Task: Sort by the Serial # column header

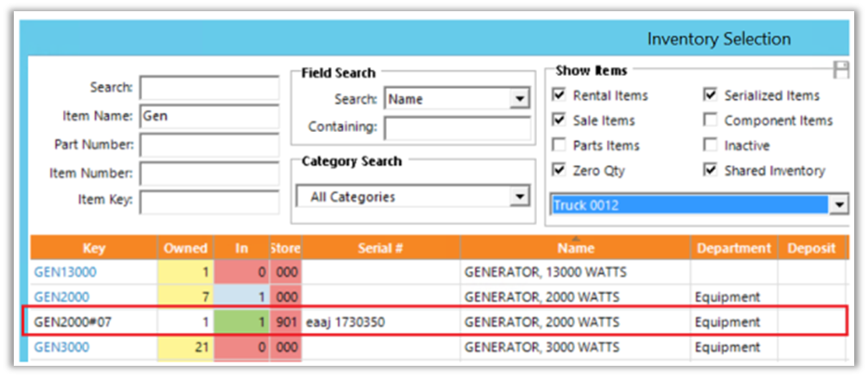Action: point(380,248)
